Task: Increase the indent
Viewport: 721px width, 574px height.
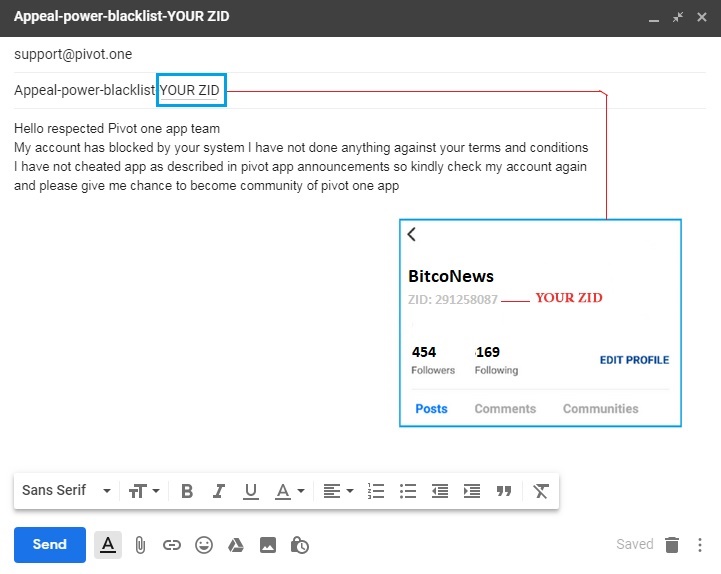Action: pos(472,491)
